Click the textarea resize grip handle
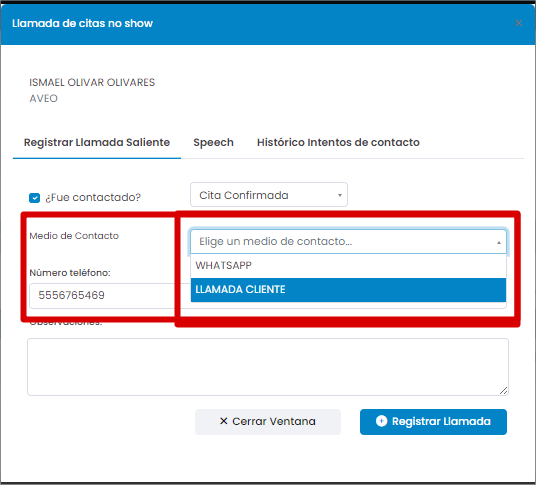The height and width of the screenshot is (485, 536). [x=503, y=391]
